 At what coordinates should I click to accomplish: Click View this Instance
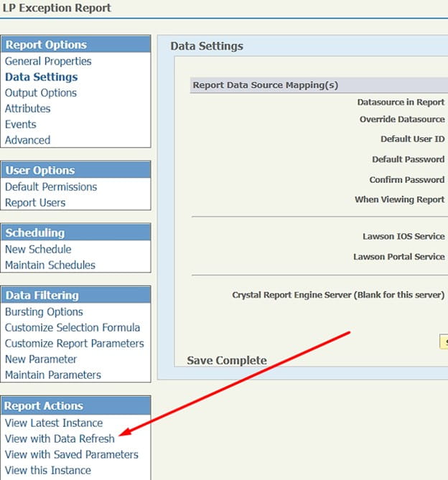[48, 471]
